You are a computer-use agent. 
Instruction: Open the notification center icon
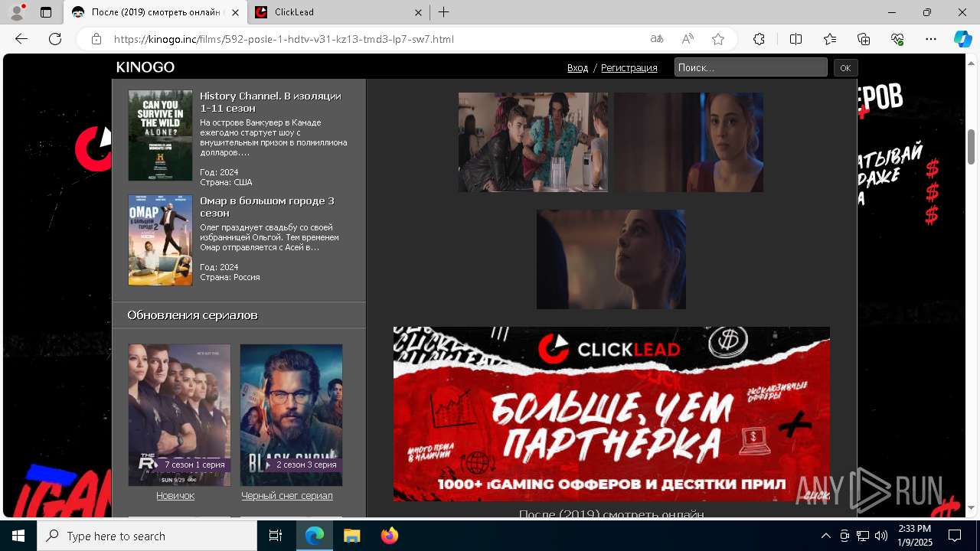point(955,536)
